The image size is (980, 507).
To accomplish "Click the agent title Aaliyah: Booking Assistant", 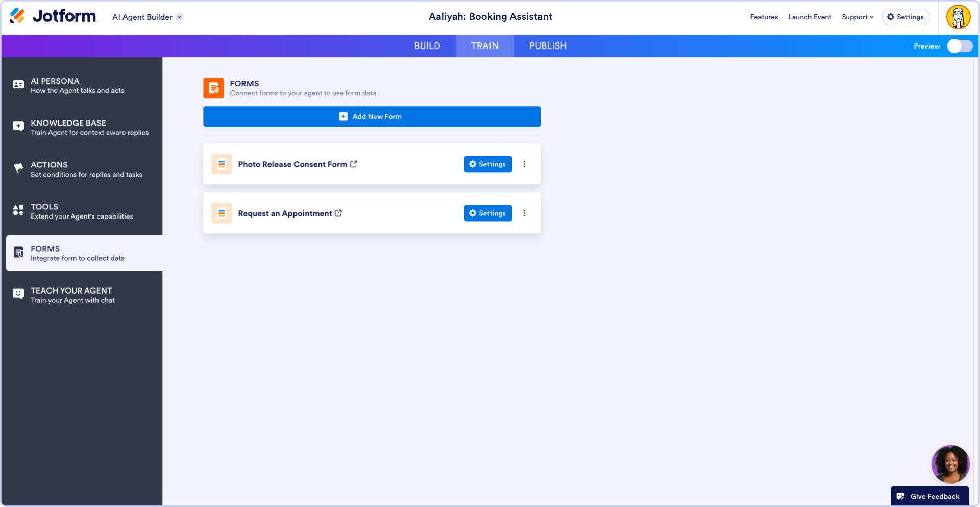I will pyautogui.click(x=490, y=17).
